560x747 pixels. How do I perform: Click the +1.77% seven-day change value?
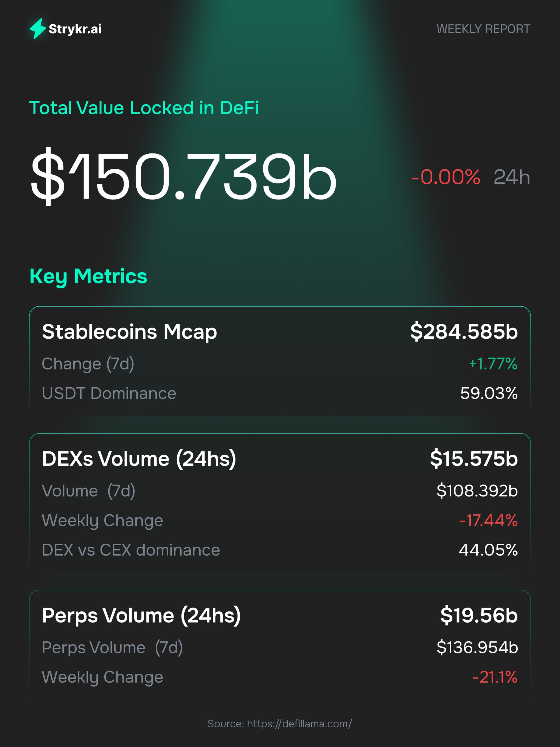(x=493, y=364)
